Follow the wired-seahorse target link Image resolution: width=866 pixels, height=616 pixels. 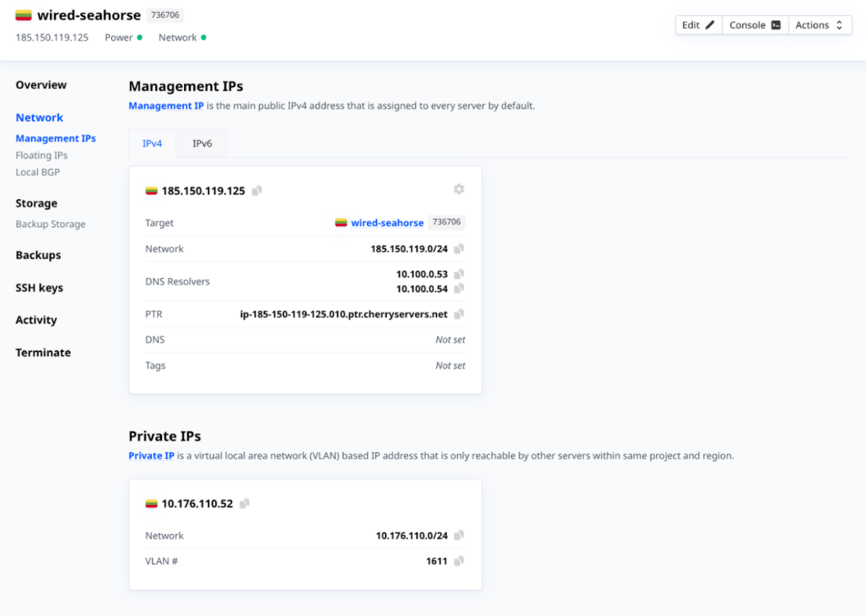click(x=387, y=223)
